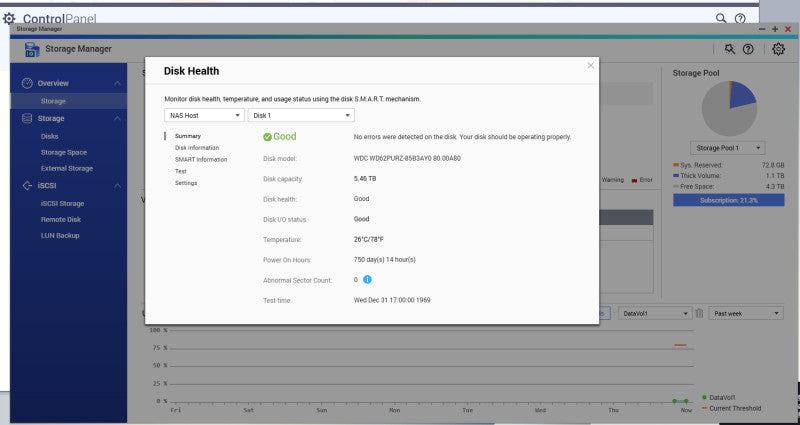Open the Control Panel search icon
Screen dimensions: 800x425
[x=720, y=18]
